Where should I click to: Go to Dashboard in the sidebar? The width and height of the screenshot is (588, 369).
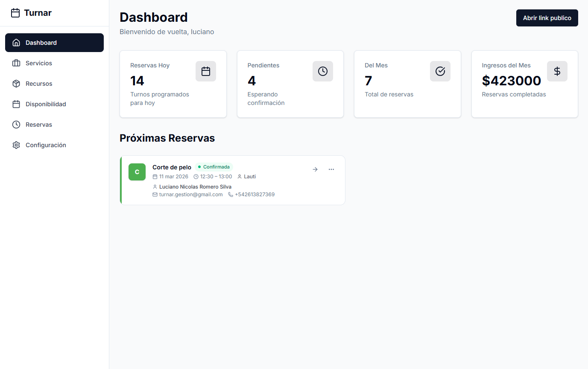(54, 43)
